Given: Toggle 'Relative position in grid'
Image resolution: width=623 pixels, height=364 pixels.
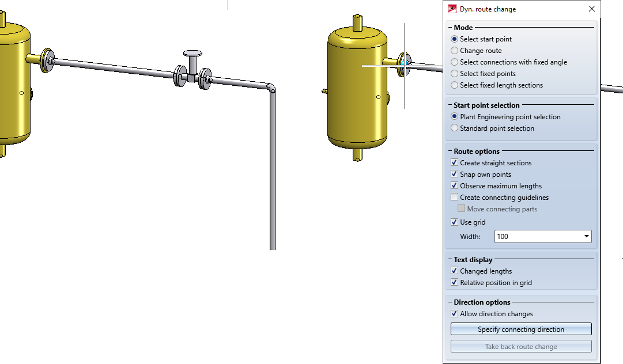Looking at the screenshot, I should [454, 282].
